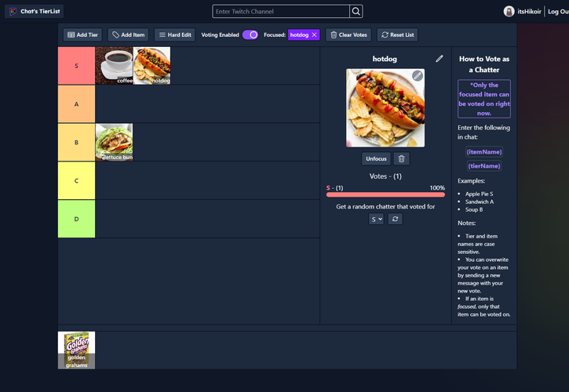Click the search magnifier icon
Screen dimensions: 569x392
tap(356, 11)
